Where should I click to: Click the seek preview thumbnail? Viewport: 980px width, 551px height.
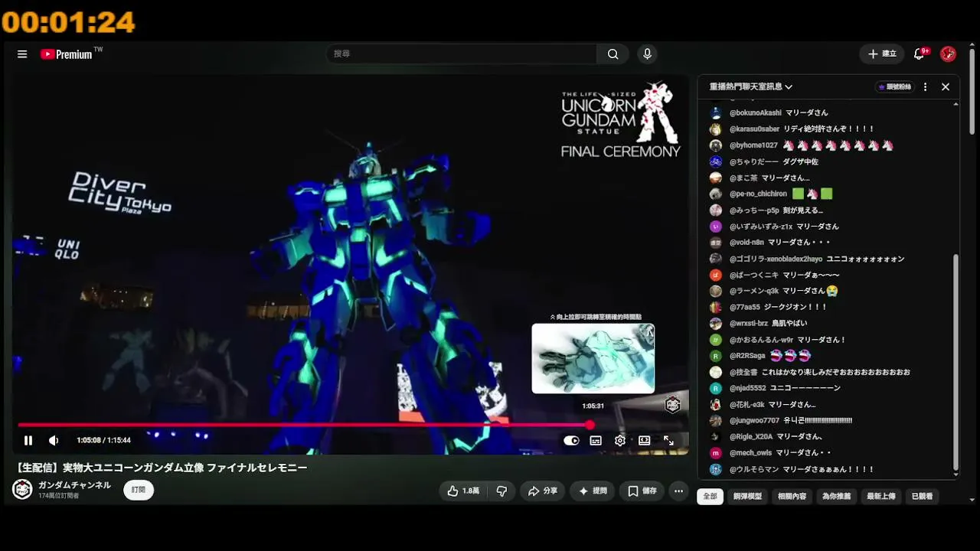[593, 358]
